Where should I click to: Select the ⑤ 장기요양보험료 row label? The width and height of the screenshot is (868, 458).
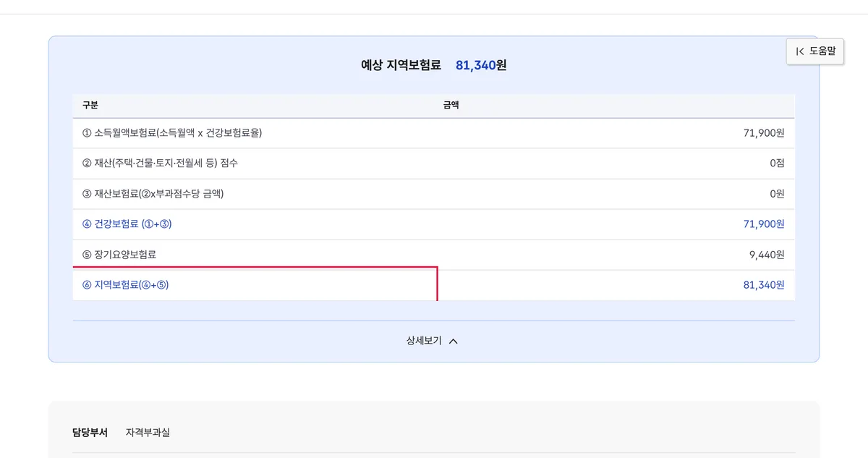[119, 255]
